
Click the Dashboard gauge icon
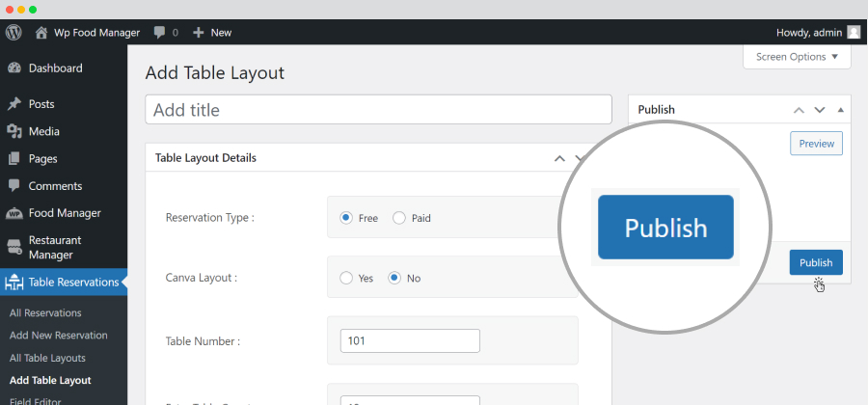[14, 68]
